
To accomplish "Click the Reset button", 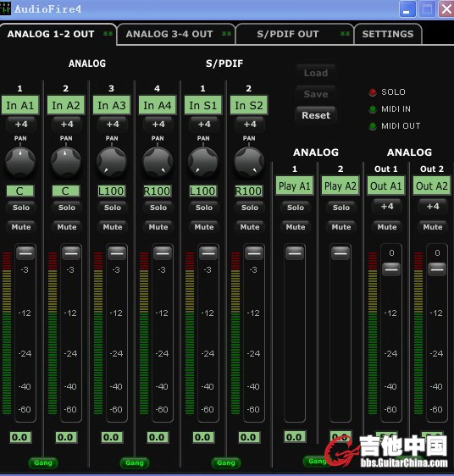I will coord(316,115).
